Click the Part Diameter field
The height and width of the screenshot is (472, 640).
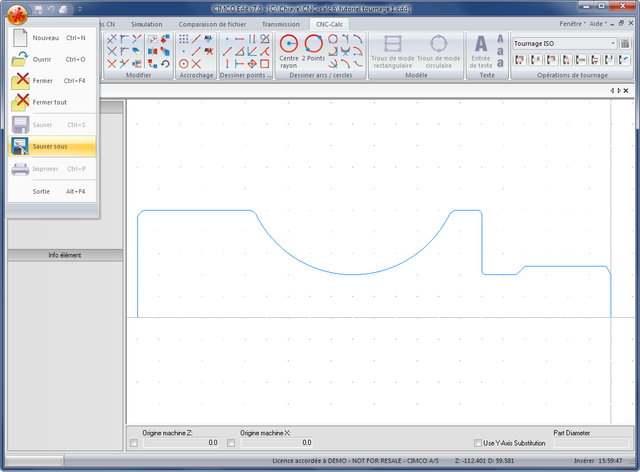591,443
